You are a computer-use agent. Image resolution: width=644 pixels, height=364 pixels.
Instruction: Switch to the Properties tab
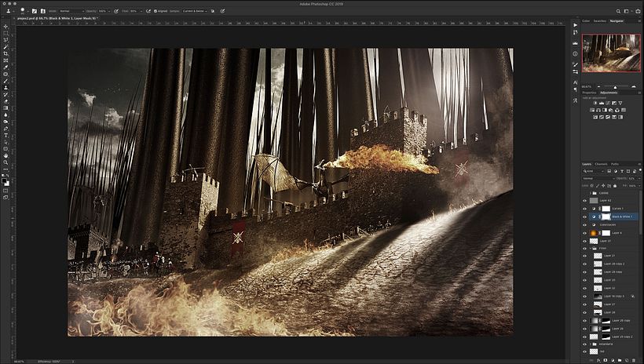point(589,93)
